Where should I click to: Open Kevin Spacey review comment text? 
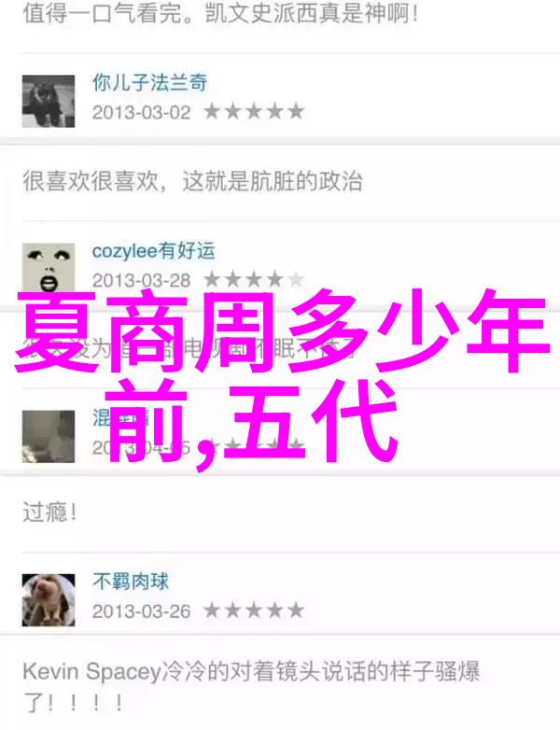click(251, 687)
